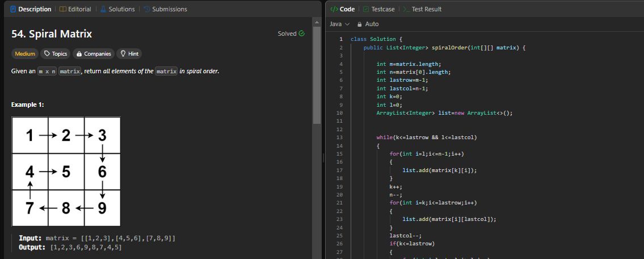Select the Code tab
Viewport: 644px width, 259px height.
343,9
